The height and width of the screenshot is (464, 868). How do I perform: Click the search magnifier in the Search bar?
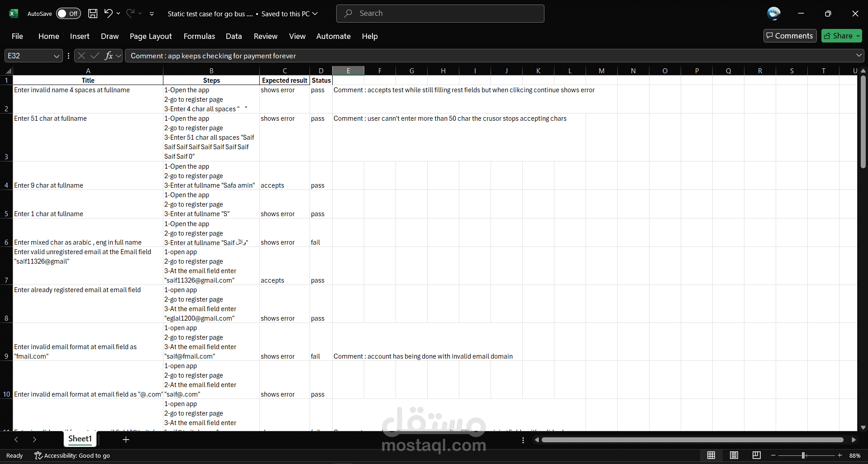[348, 14]
